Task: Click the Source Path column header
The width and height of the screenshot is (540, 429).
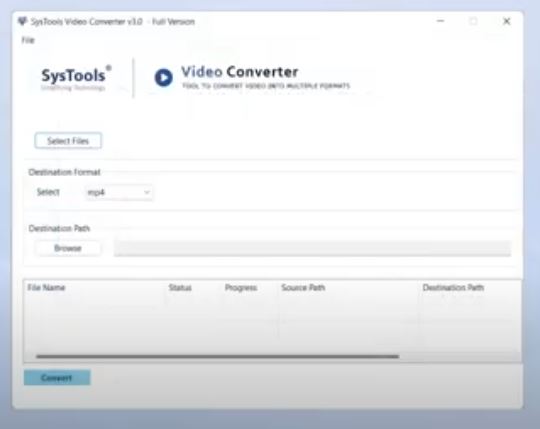Action: (303, 287)
